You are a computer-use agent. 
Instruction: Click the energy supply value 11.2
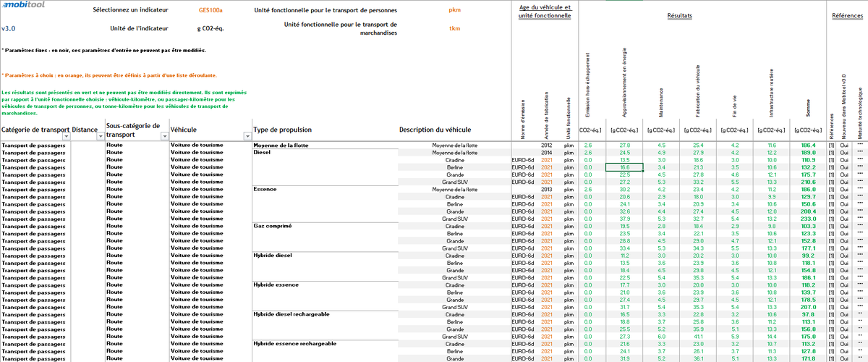tap(625, 255)
